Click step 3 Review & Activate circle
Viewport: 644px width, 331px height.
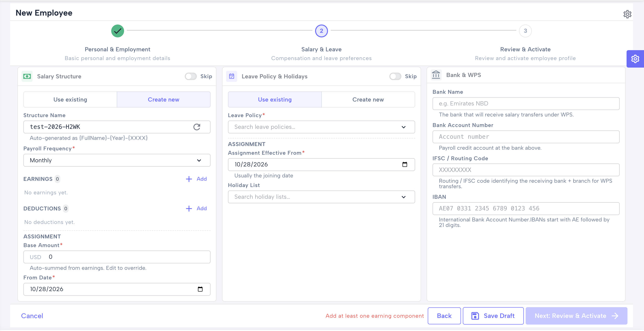click(525, 31)
